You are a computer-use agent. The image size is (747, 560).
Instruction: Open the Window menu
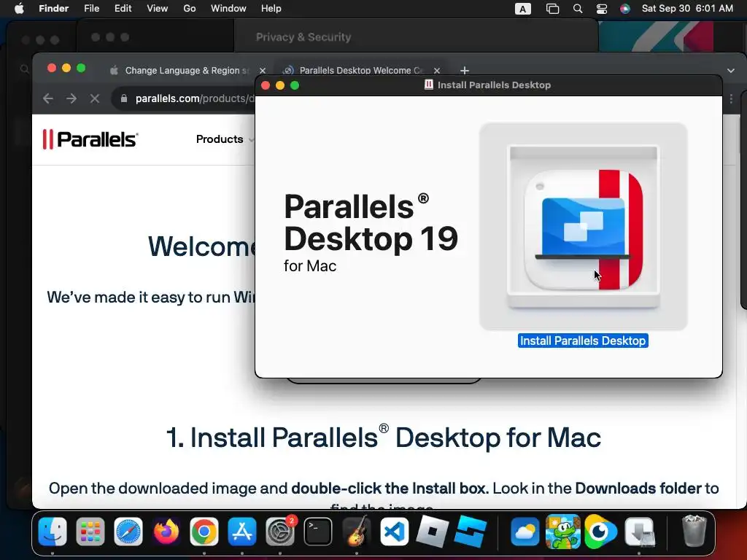pos(228,9)
